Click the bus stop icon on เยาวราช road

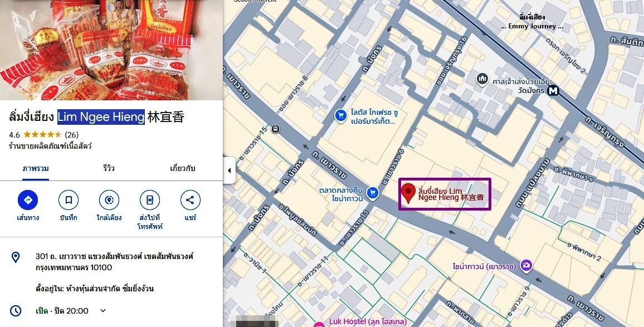(276, 129)
